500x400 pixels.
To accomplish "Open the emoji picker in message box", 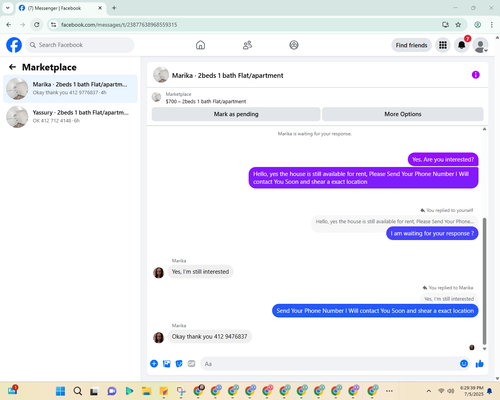I will tap(464, 364).
